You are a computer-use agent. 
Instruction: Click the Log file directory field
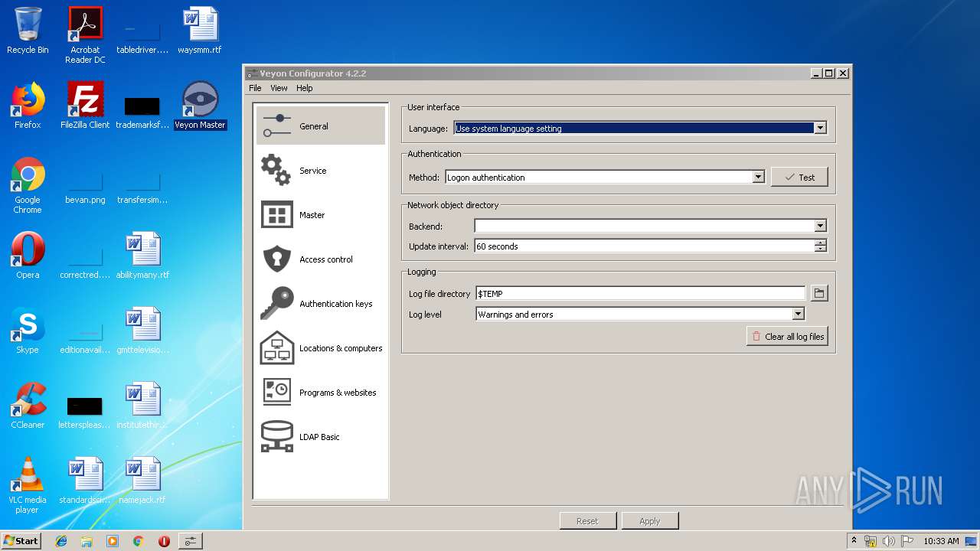tap(640, 293)
